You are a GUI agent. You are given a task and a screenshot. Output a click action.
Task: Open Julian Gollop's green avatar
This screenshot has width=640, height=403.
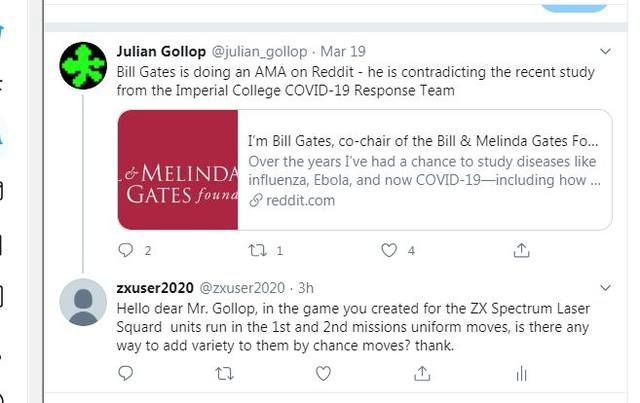[83, 66]
